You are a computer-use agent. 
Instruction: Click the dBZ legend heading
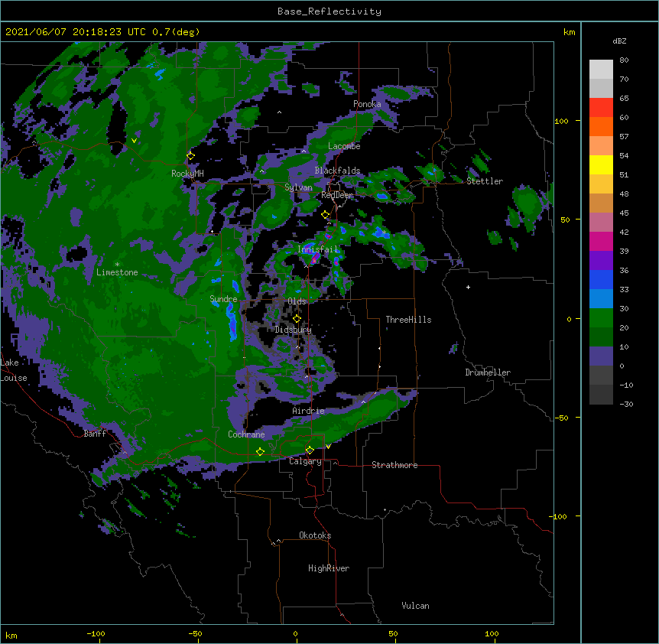tap(619, 41)
